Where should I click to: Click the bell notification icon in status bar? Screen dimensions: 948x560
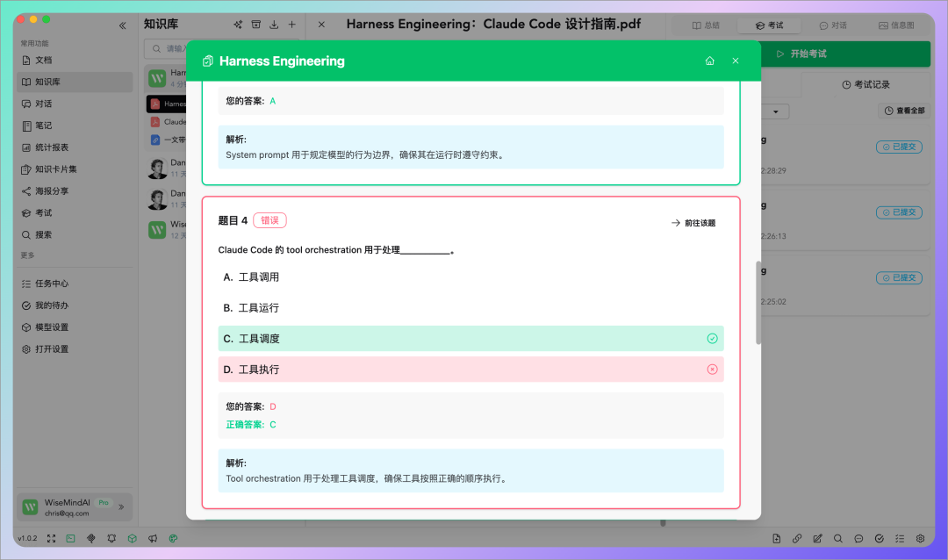111,538
